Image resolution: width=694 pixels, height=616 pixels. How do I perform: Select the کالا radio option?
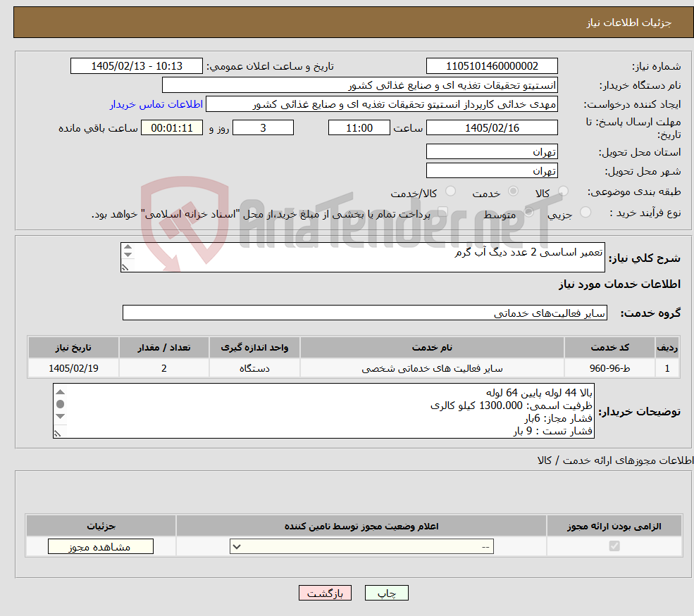click(564, 191)
